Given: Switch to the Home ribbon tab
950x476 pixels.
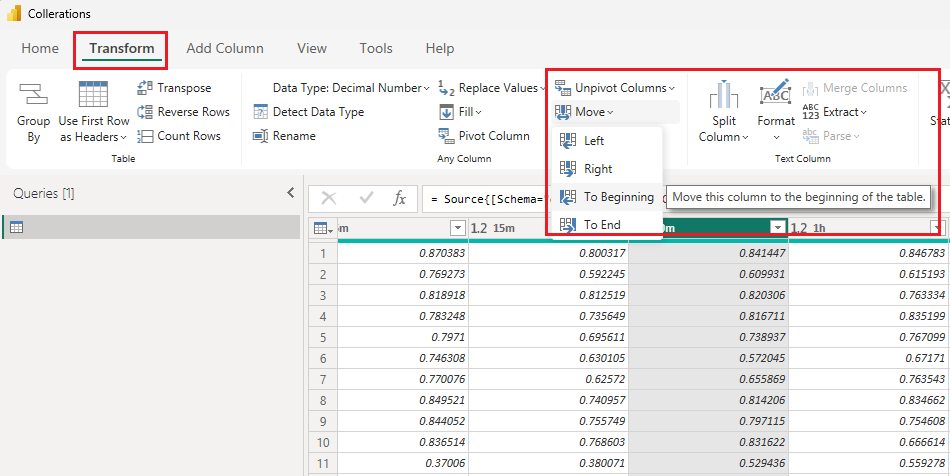Looking at the screenshot, I should [x=40, y=48].
